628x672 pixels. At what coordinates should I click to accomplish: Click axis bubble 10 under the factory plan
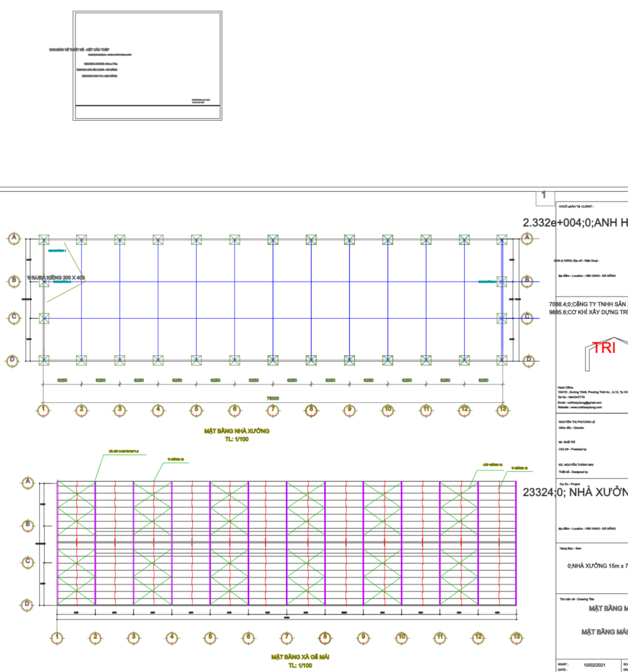click(x=388, y=410)
